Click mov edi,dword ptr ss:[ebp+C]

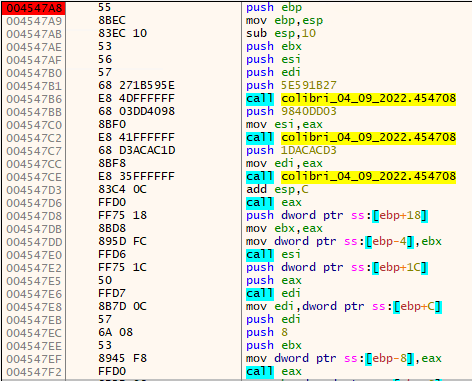344,306
